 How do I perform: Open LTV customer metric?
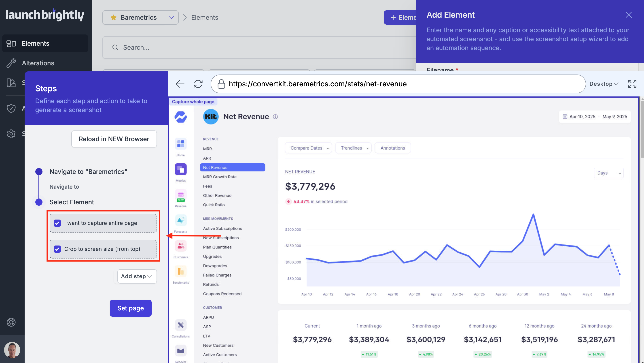pyautogui.click(x=206, y=336)
